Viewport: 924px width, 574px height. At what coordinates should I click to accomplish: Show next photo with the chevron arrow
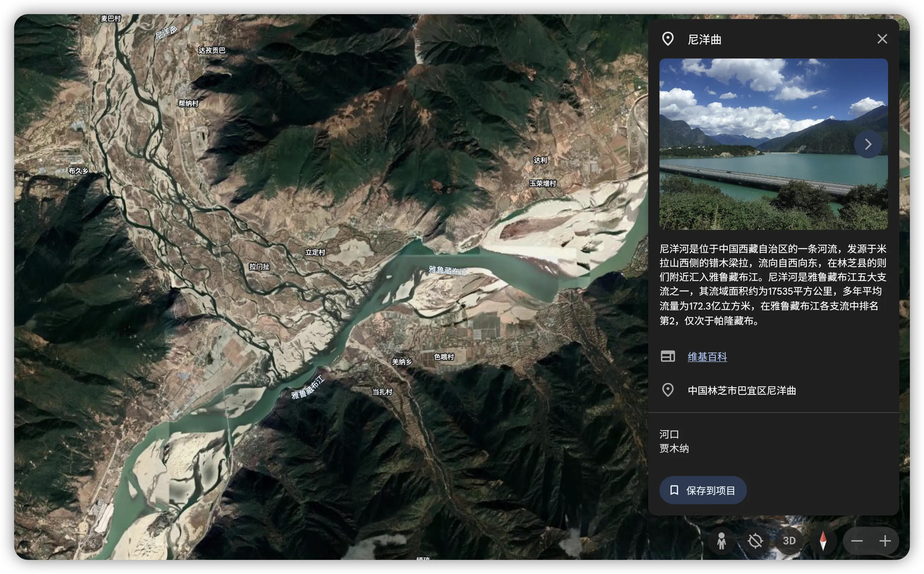pyautogui.click(x=868, y=144)
